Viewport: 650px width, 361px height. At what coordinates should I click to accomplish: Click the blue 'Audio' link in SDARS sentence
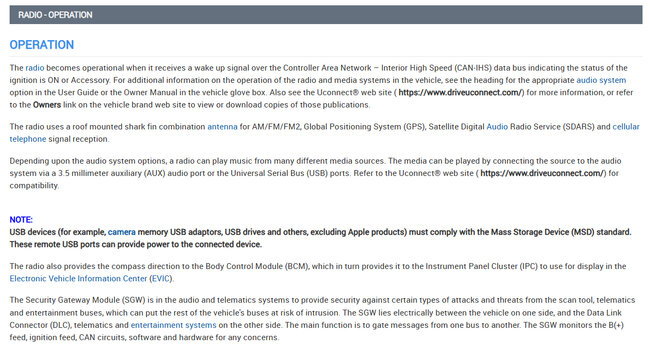pyautogui.click(x=497, y=127)
